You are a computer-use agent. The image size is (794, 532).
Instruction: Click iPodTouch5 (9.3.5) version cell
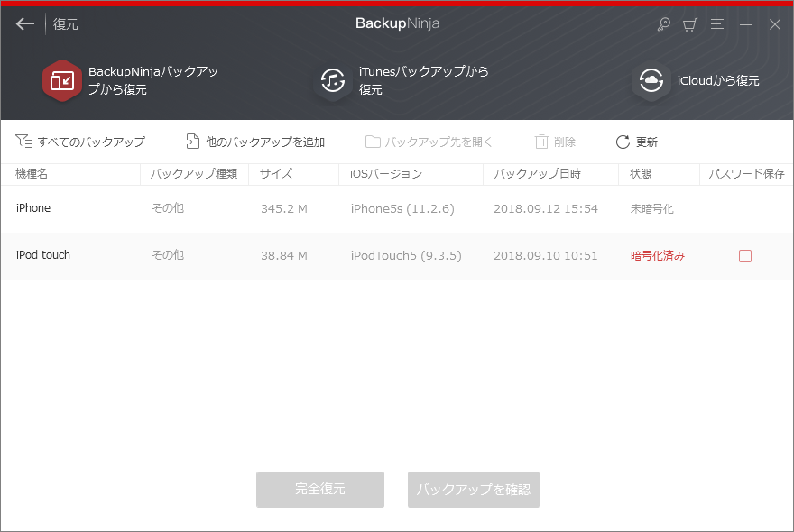(x=406, y=255)
